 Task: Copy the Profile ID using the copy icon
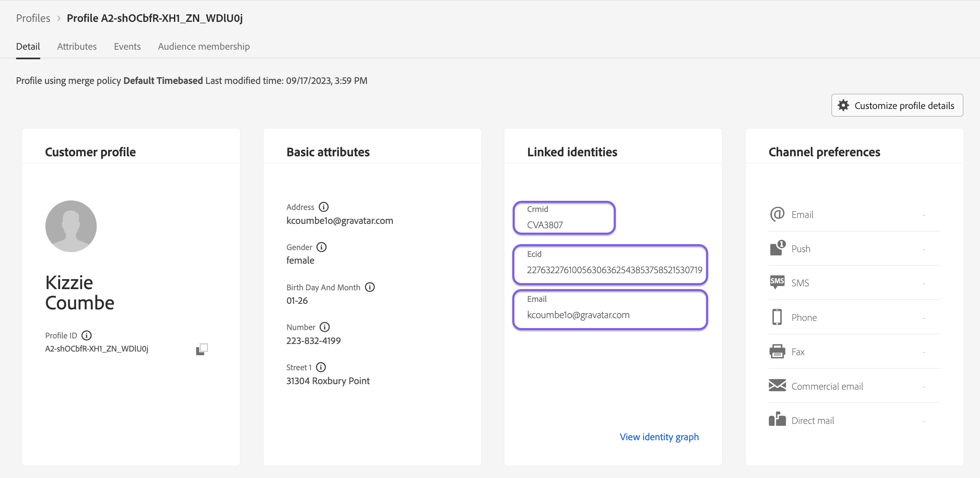click(202, 349)
